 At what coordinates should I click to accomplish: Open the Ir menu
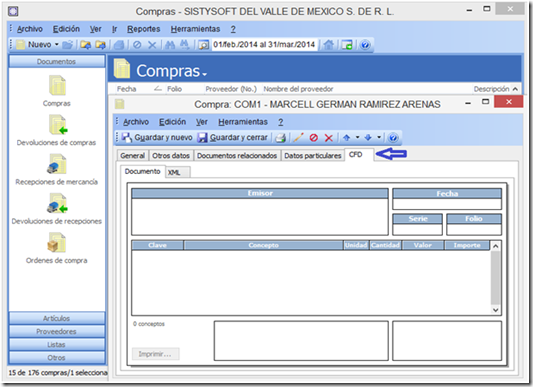pyautogui.click(x=115, y=29)
